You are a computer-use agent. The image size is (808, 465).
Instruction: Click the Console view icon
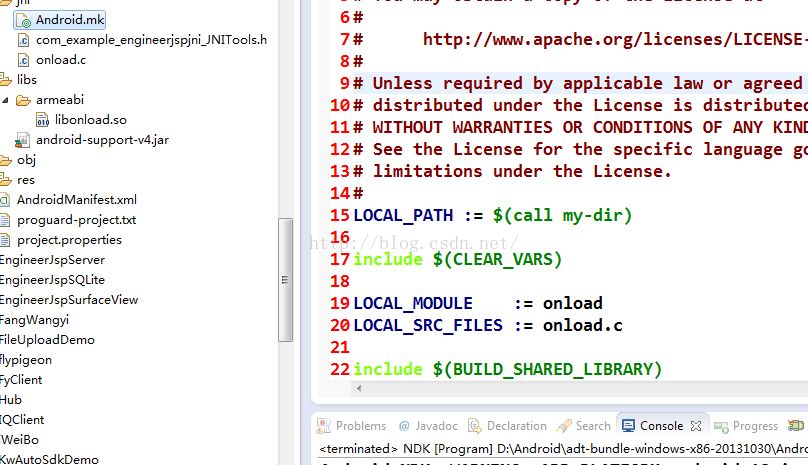tap(628, 426)
